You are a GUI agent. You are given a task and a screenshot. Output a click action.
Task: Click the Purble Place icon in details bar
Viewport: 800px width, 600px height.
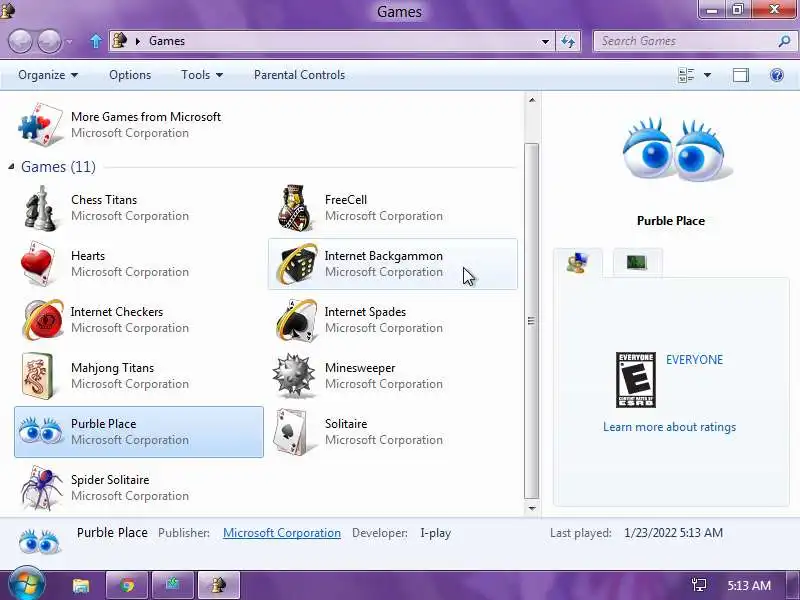[40, 542]
